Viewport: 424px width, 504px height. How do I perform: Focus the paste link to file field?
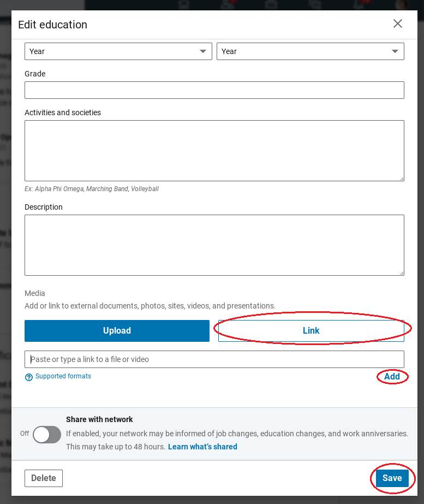coord(214,359)
